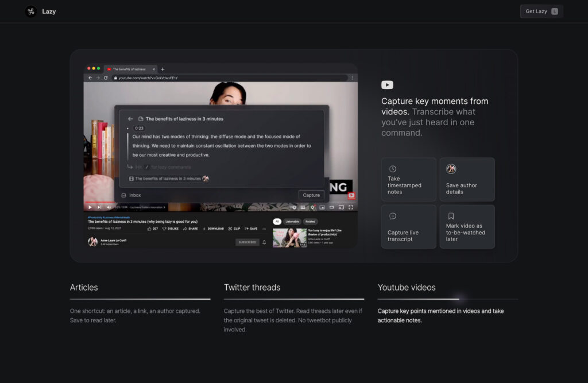Skip to the next video
Screen dimensions: 588x383
[99, 207]
